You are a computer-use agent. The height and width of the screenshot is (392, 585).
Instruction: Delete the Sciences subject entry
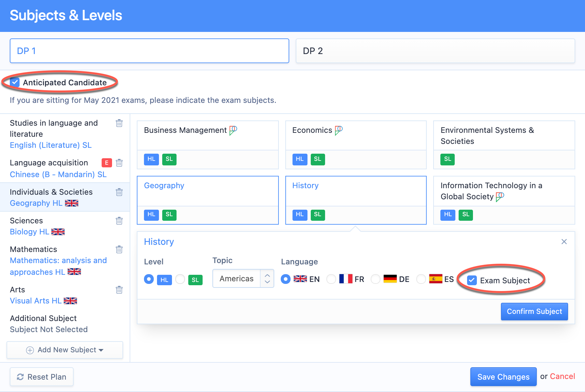[x=119, y=221]
